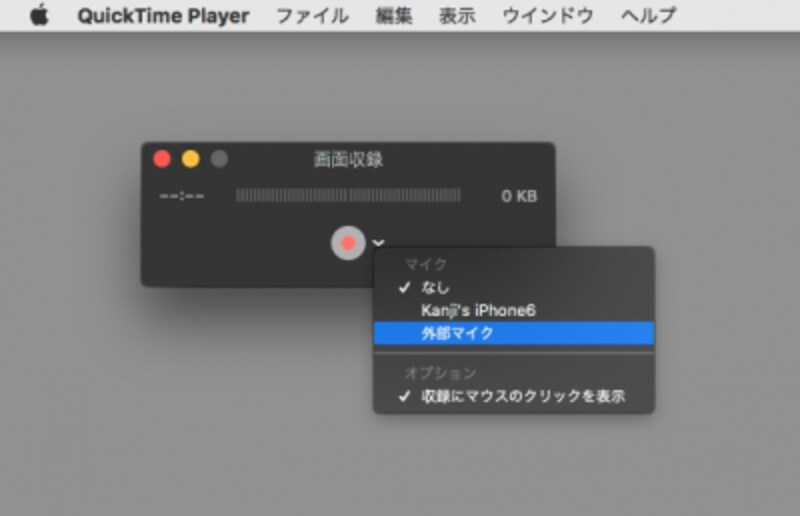
Task: Click the audio level meter bar
Action: (x=348, y=195)
